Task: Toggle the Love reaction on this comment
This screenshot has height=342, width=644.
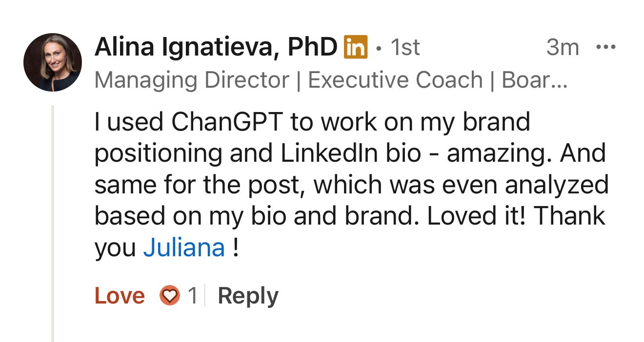Action: pyautogui.click(x=120, y=296)
